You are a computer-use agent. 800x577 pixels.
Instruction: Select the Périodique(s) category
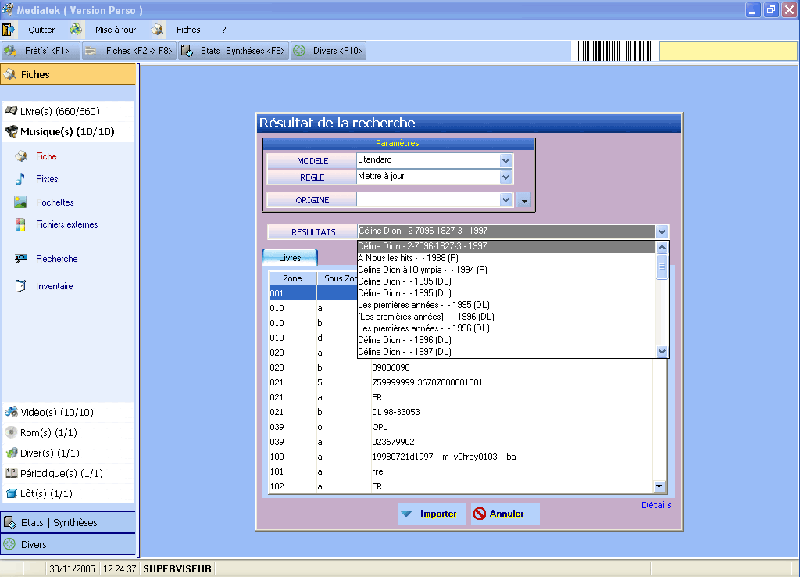[x=68, y=473]
